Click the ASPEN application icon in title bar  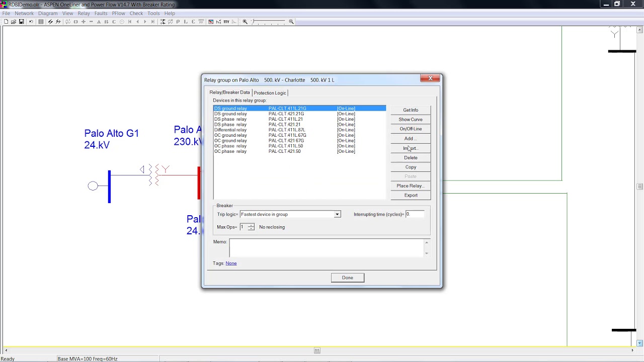4,4
